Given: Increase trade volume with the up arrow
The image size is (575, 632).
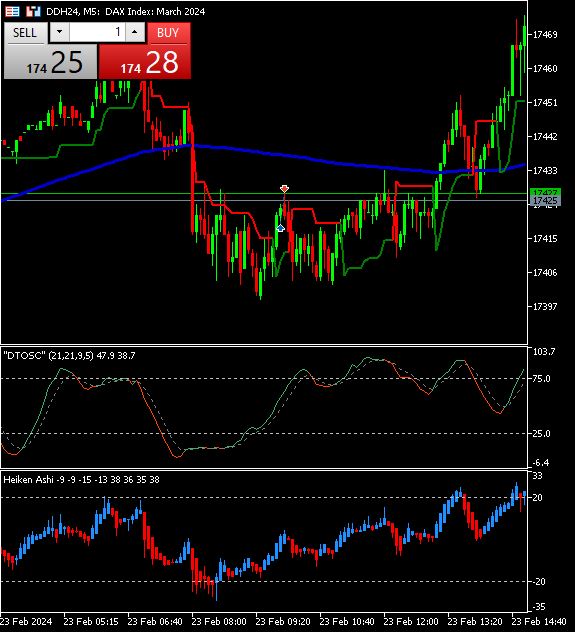Looking at the screenshot, I should pyautogui.click(x=135, y=32).
